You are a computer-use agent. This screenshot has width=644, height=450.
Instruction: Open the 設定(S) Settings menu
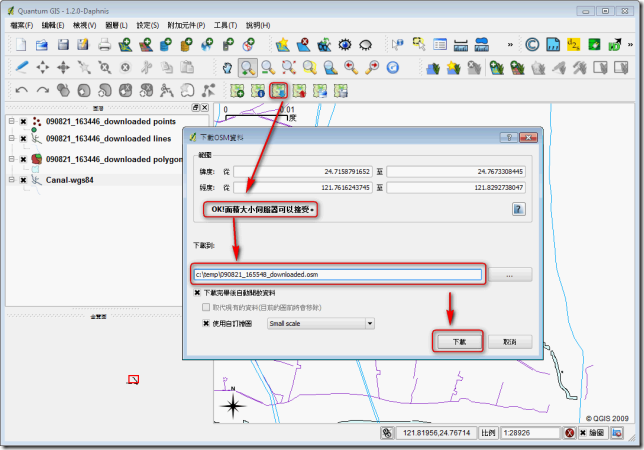click(x=147, y=25)
